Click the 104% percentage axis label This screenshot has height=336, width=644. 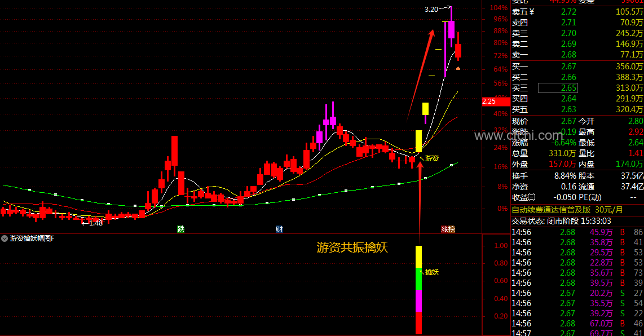coord(499,8)
